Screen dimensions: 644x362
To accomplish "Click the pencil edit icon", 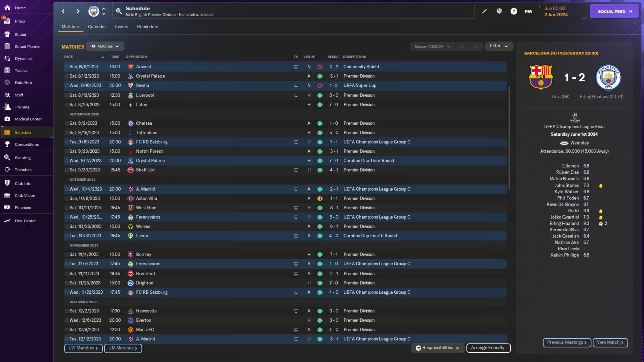I will tap(485, 11).
